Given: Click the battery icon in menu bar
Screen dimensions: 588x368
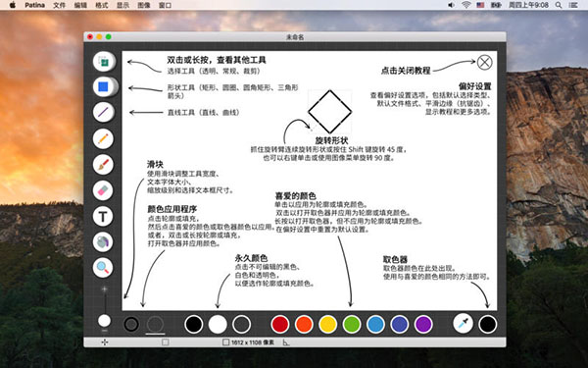Looking at the screenshot, I should pyautogui.click(x=497, y=5).
